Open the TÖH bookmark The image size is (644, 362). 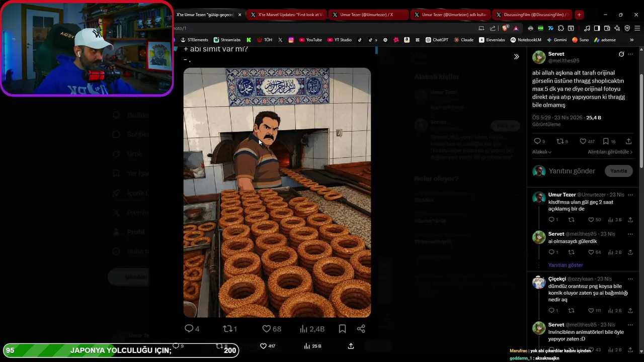265,40
